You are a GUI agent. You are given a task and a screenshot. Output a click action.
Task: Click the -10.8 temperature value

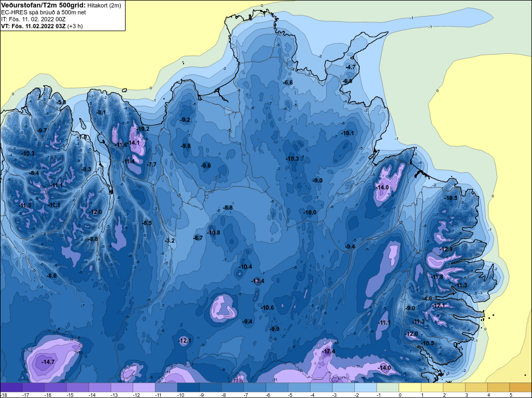coord(213,233)
